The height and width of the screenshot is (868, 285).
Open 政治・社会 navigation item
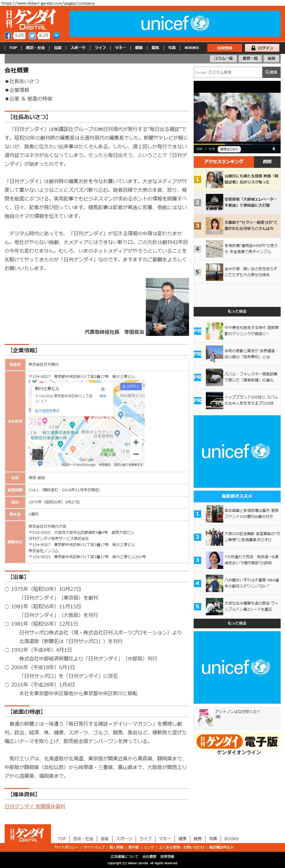point(35,48)
